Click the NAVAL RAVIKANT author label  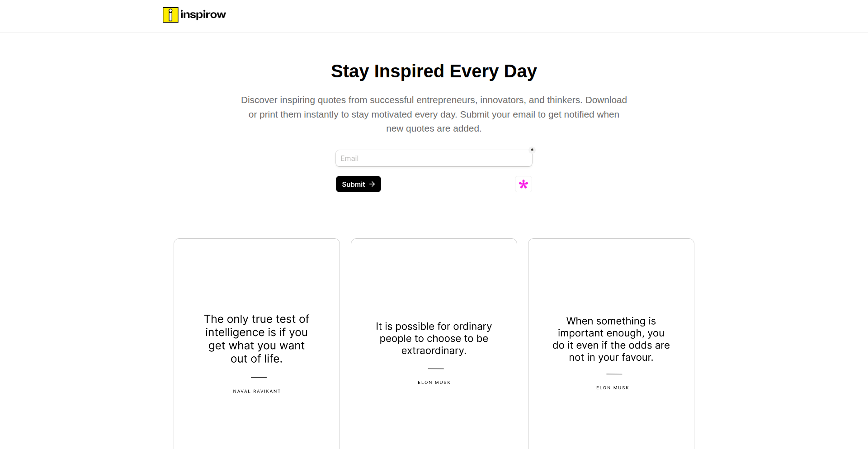click(257, 391)
